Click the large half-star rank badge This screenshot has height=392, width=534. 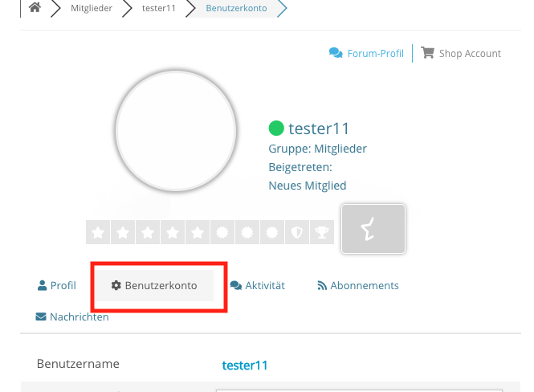coord(373,229)
